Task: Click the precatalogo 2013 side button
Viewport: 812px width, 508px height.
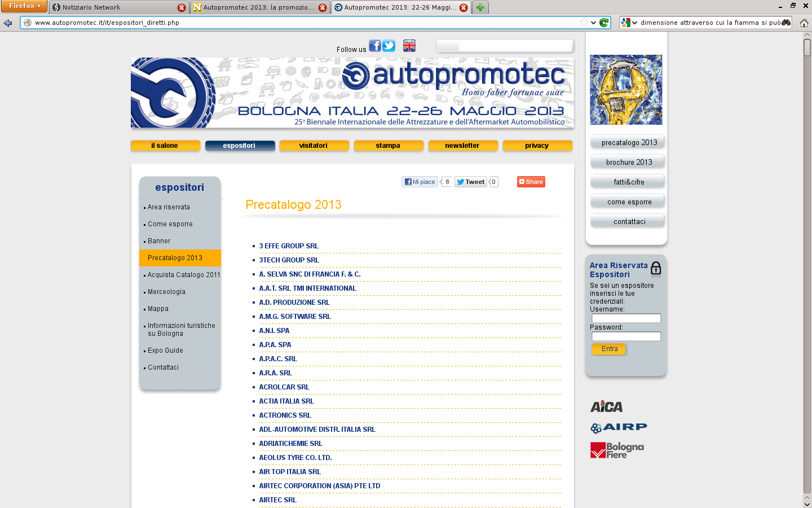Action: pos(628,142)
